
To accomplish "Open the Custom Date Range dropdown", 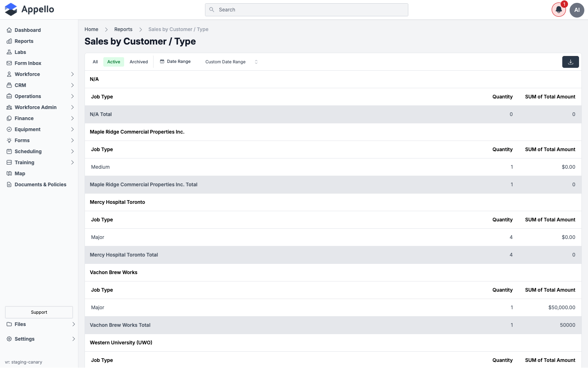I will tap(231, 62).
